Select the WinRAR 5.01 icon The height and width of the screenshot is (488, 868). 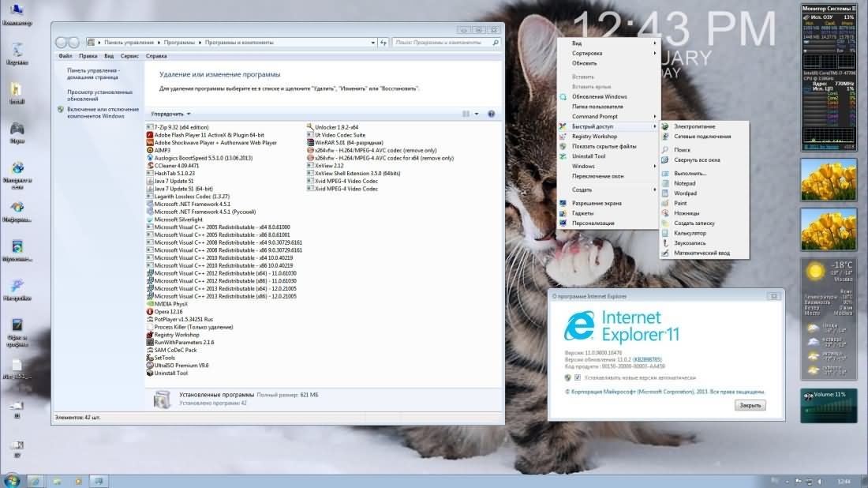point(310,142)
